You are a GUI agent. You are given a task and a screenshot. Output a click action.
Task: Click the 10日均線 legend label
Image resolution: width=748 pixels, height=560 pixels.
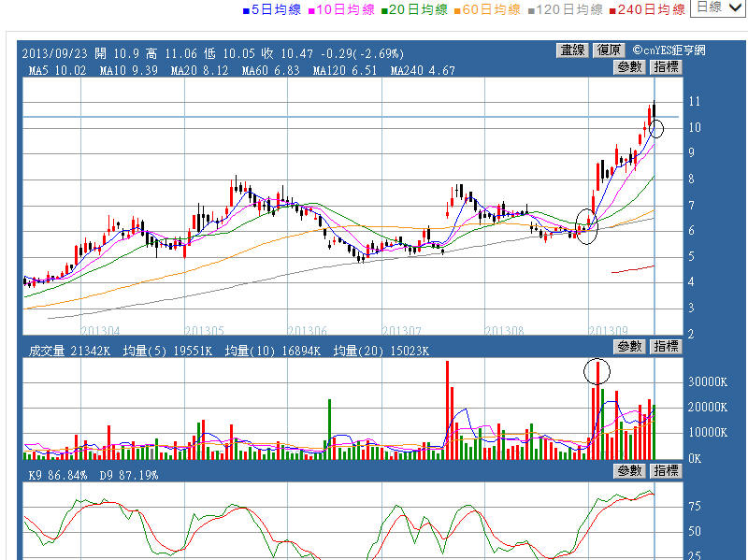[345, 9]
